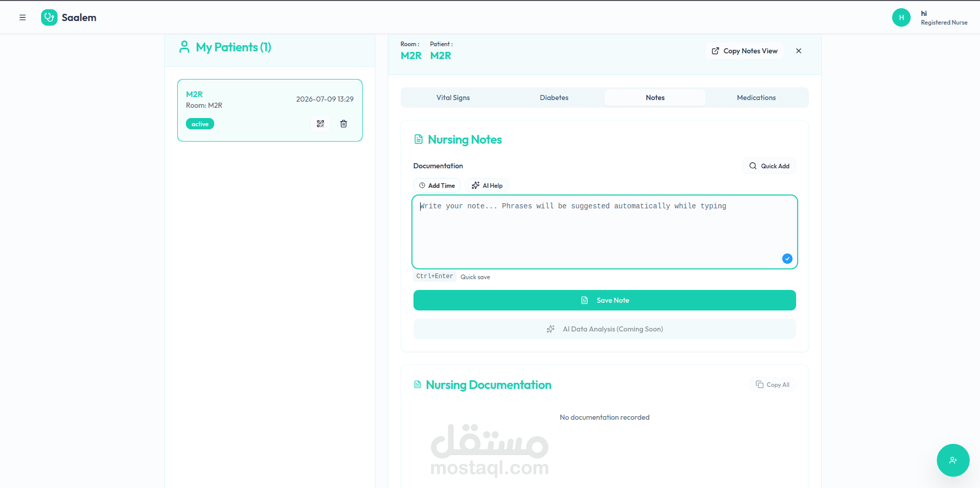
Task: Click AI Data Analysis (Coming Soon)
Action: (x=605, y=329)
